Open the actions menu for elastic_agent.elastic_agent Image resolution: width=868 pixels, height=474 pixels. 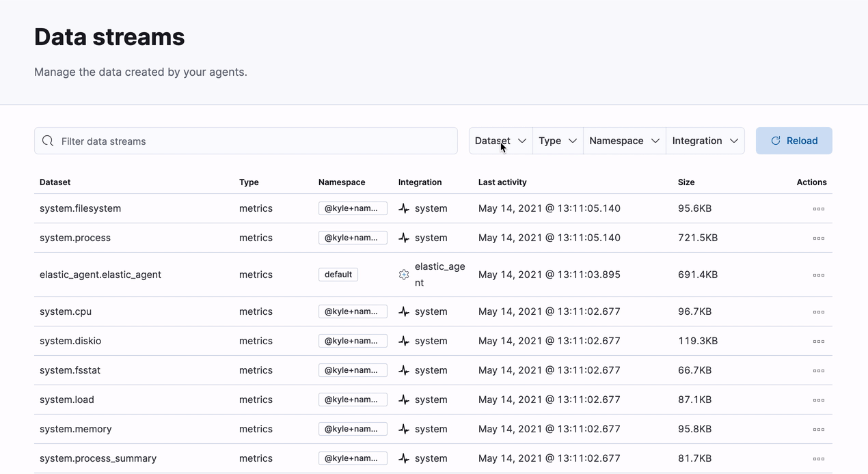coord(818,275)
